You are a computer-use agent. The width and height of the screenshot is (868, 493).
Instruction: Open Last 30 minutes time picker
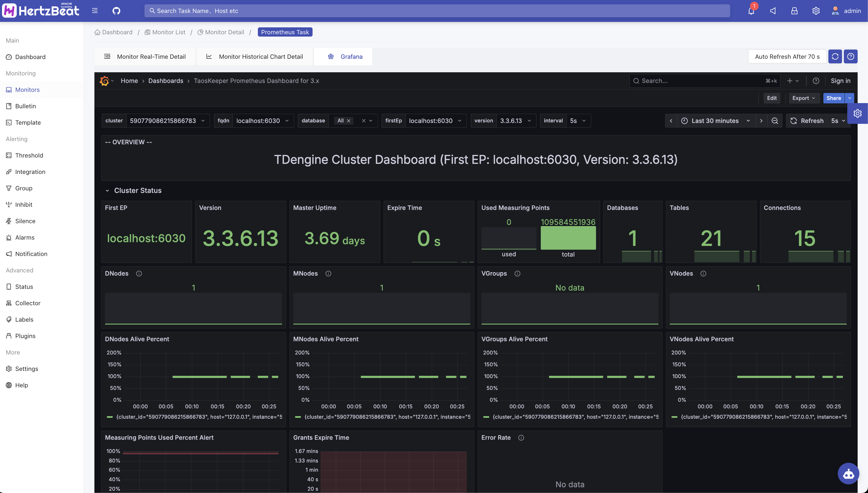(715, 121)
